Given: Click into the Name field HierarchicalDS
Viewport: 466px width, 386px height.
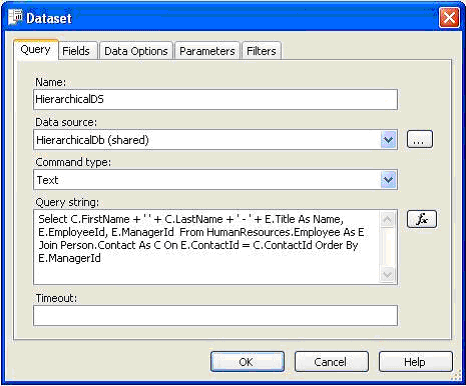Looking at the screenshot, I should point(215,99).
